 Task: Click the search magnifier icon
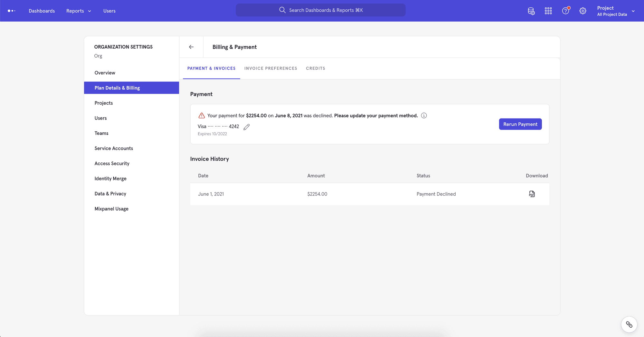pyautogui.click(x=282, y=10)
